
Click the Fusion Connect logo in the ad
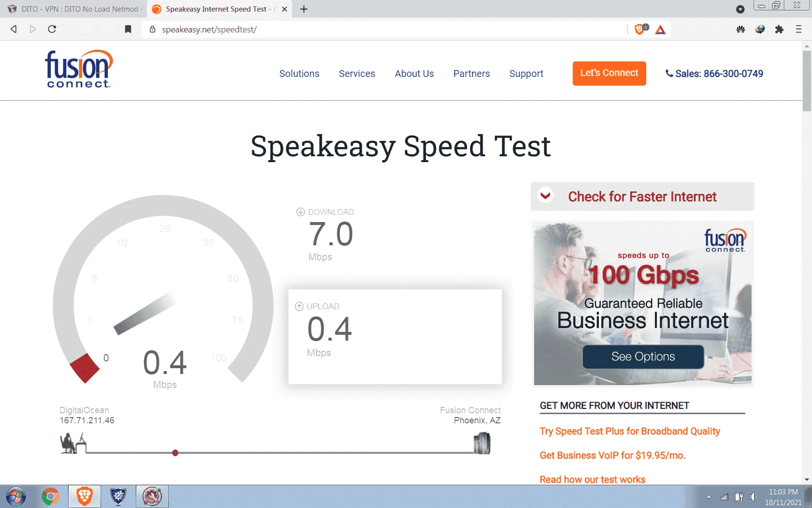pos(725,240)
